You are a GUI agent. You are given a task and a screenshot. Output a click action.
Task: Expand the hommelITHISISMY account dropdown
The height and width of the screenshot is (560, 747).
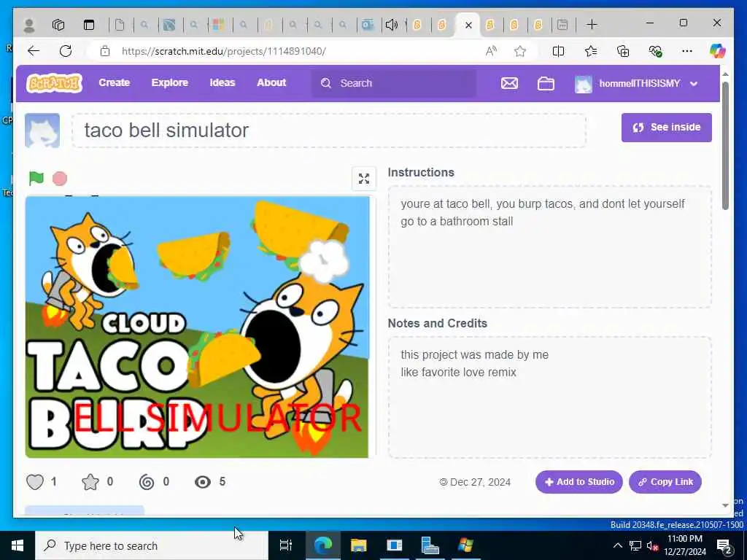(x=694, y=84)
